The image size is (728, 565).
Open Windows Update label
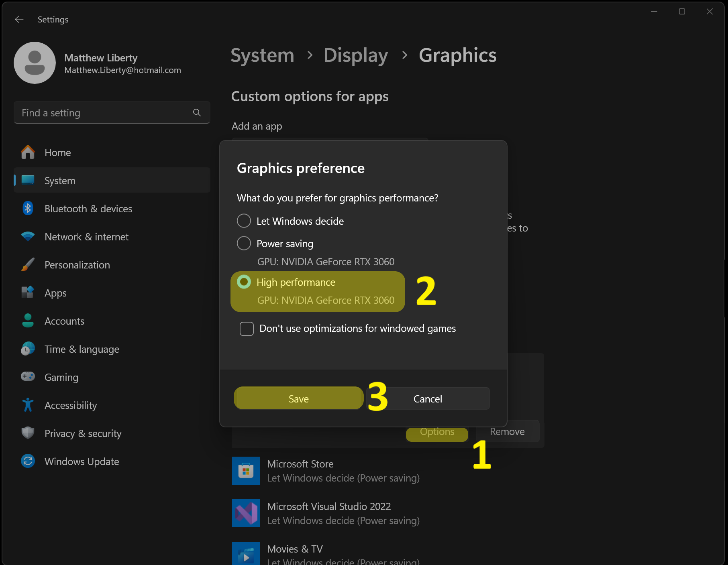pyautogui.click(x=82, y=461)
